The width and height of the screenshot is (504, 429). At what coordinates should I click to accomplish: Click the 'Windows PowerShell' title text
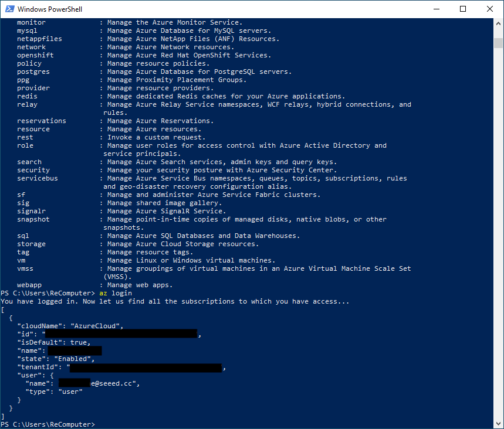(x=50, y=9)
